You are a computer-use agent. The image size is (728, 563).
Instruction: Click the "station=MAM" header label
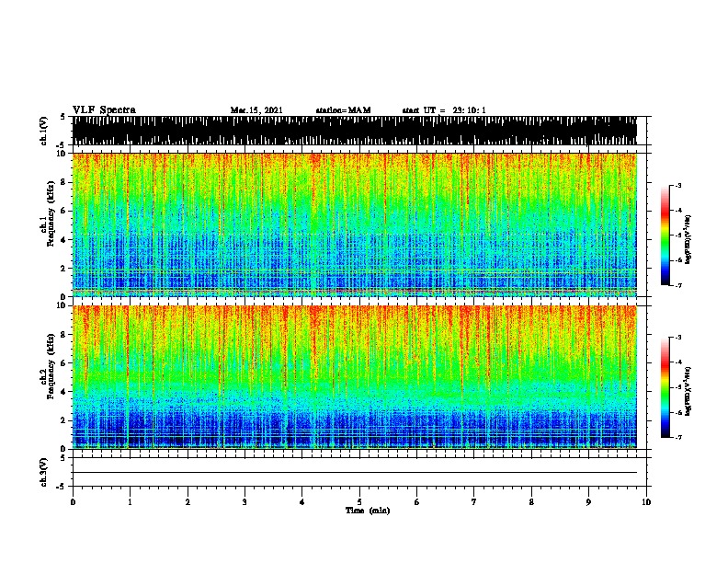(343, 110)
